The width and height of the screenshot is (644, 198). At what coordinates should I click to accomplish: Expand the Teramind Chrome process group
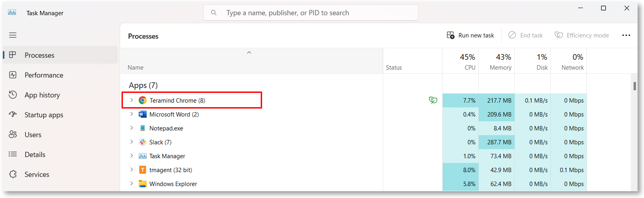tap(132, 100)
